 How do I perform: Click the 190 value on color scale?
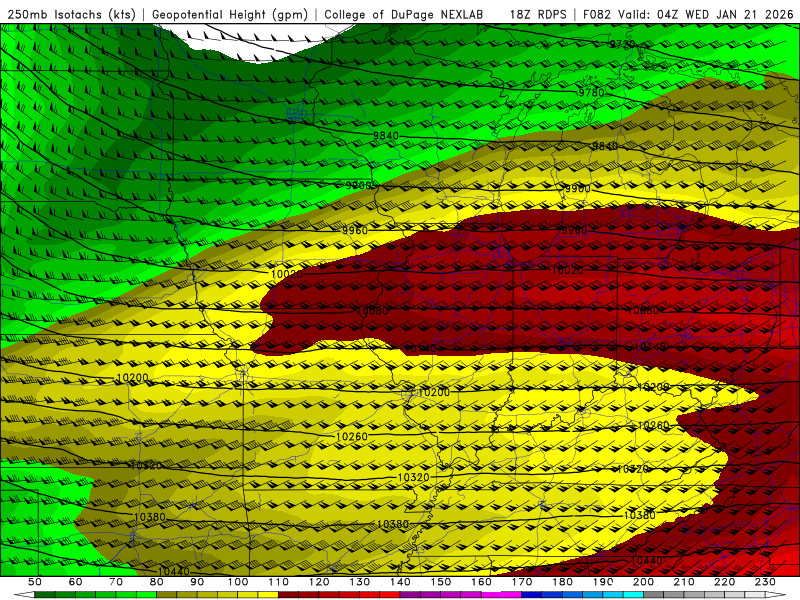(603, 581)
